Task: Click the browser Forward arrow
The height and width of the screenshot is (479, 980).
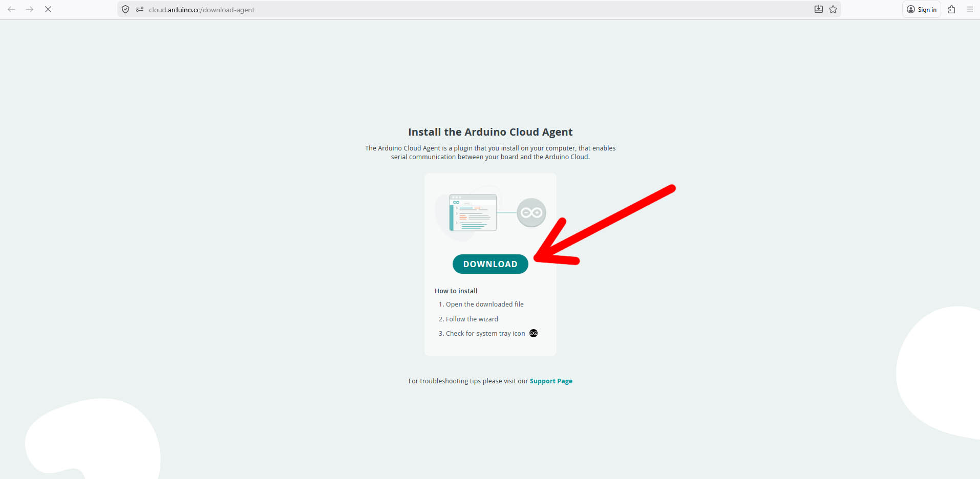Action: (30, 9)
